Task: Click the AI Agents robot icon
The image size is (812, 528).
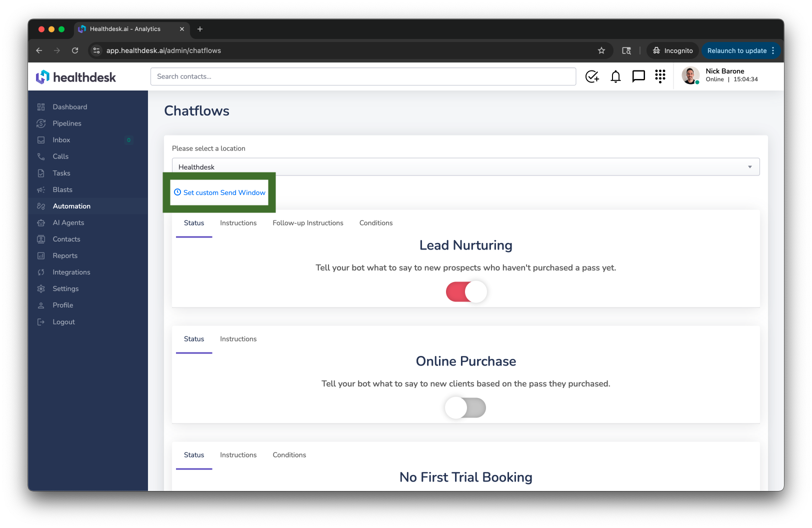Action: click(x=41, y=222)
